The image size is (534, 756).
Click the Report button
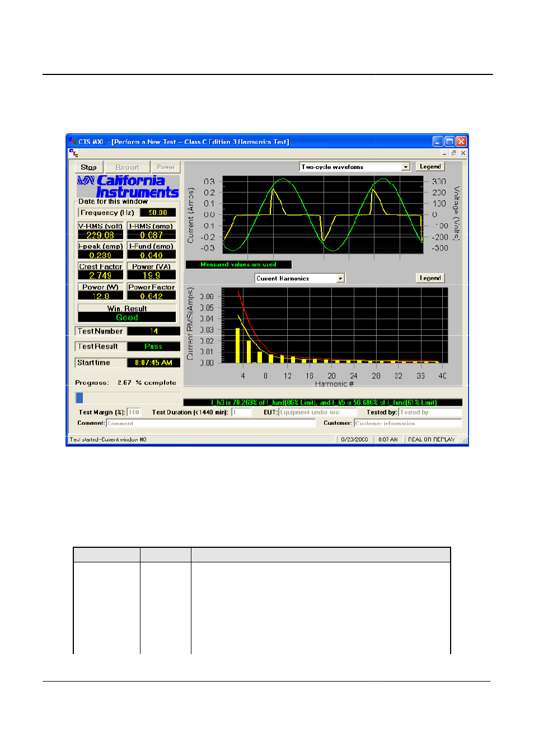127,167
